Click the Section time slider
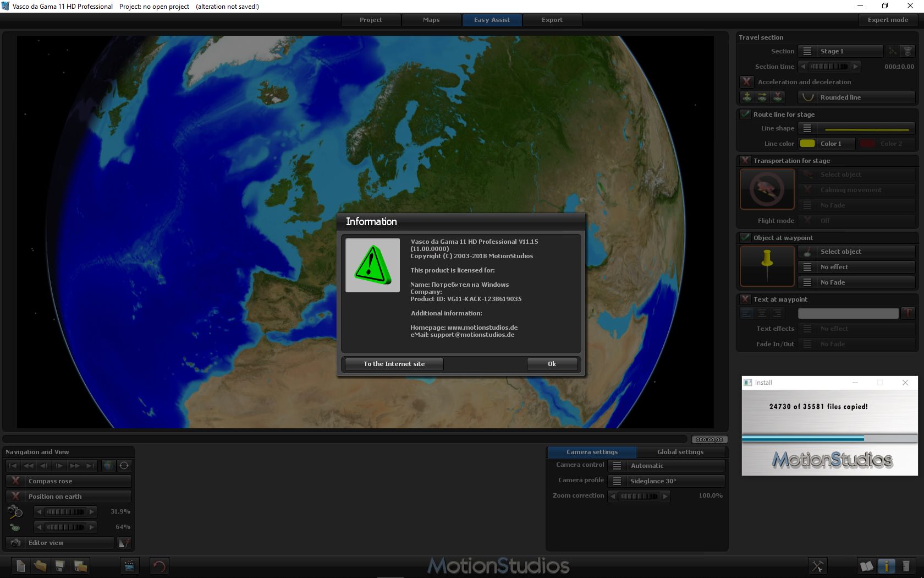This screenshot has width=924, height=578. (829, 67)
